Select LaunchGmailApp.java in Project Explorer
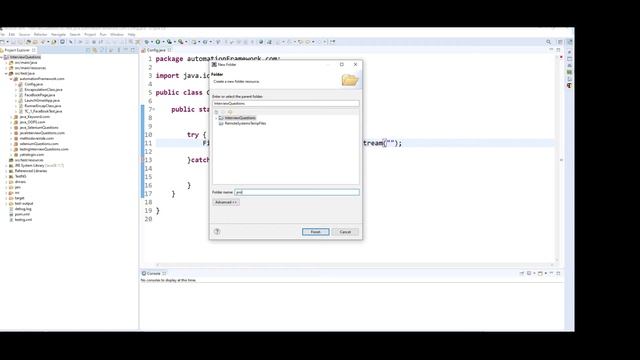Viewport: 640px width, 360px height. coord(42,100)
